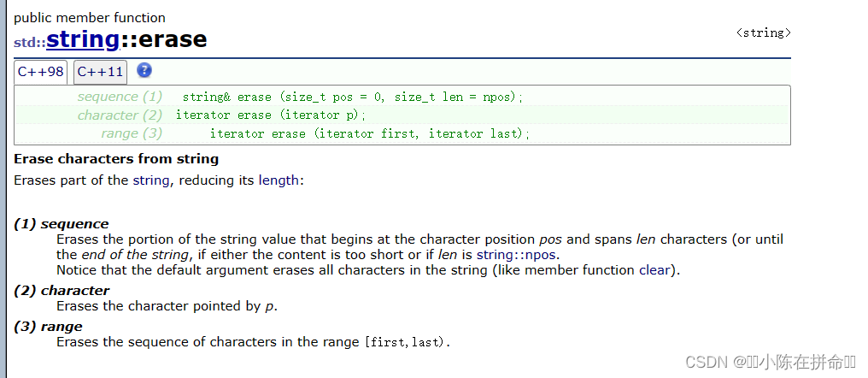This screenshot has width=868, height=378.
Task: Follow the "length" link in the description
Action: tap(279, 180)
